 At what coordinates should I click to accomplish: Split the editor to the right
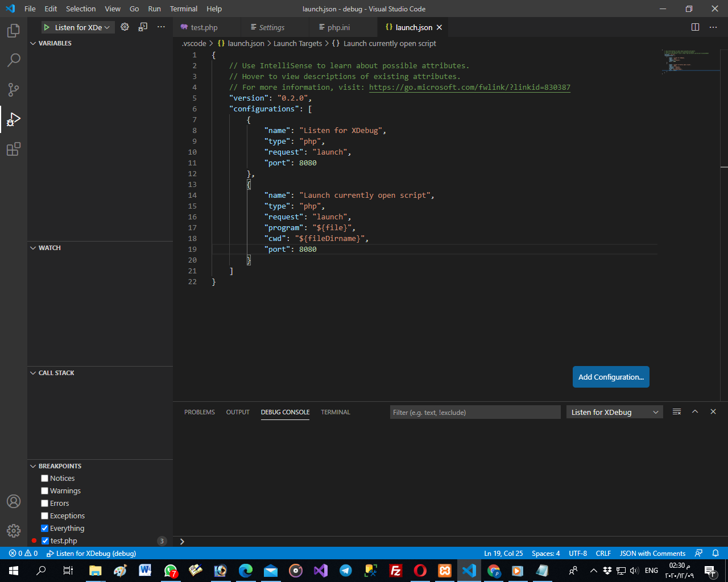pos(695,27)
